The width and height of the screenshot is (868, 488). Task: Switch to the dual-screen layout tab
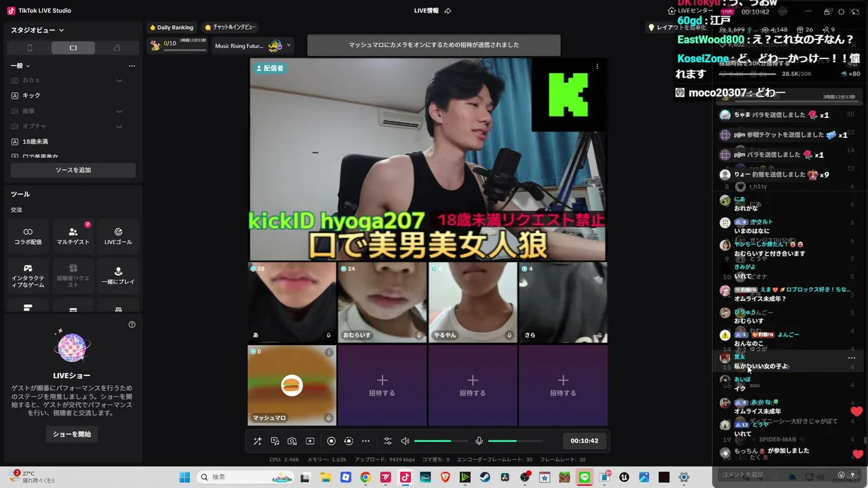117,47
